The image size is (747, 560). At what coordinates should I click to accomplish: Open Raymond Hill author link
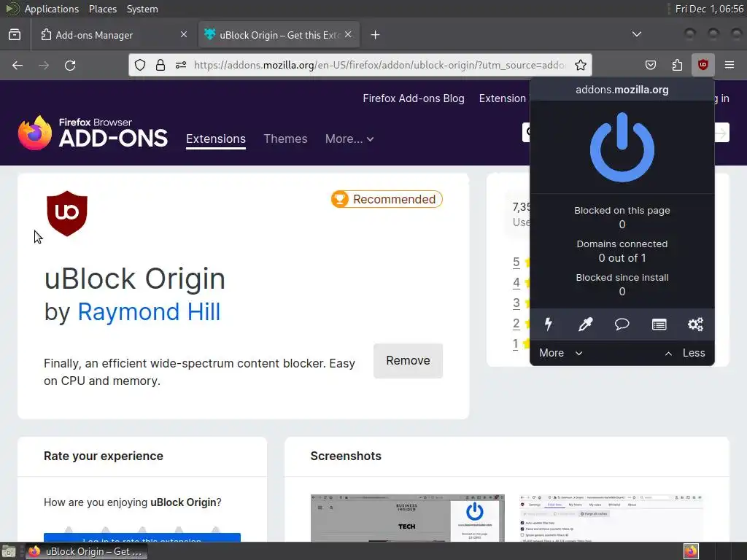pos(149,312)
